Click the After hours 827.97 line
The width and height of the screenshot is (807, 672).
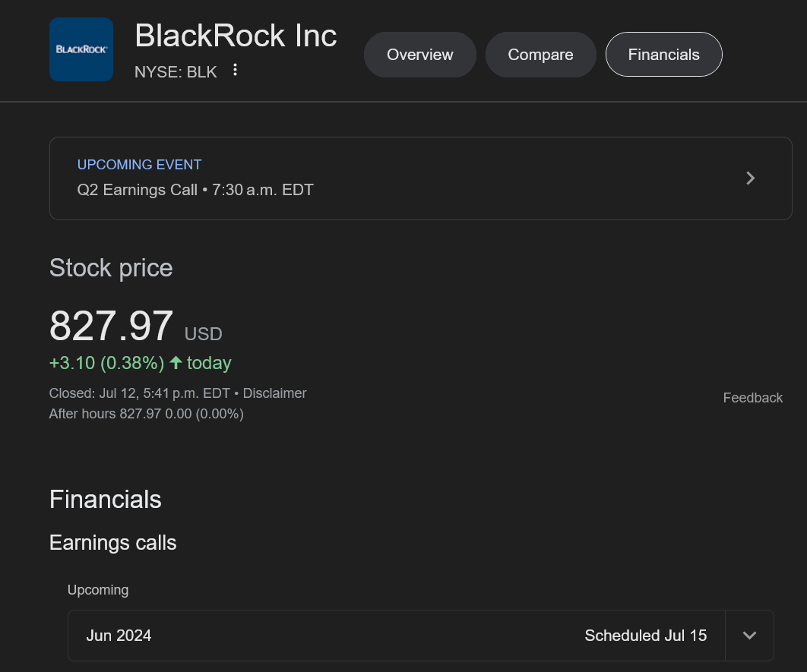tap(146, 414)
